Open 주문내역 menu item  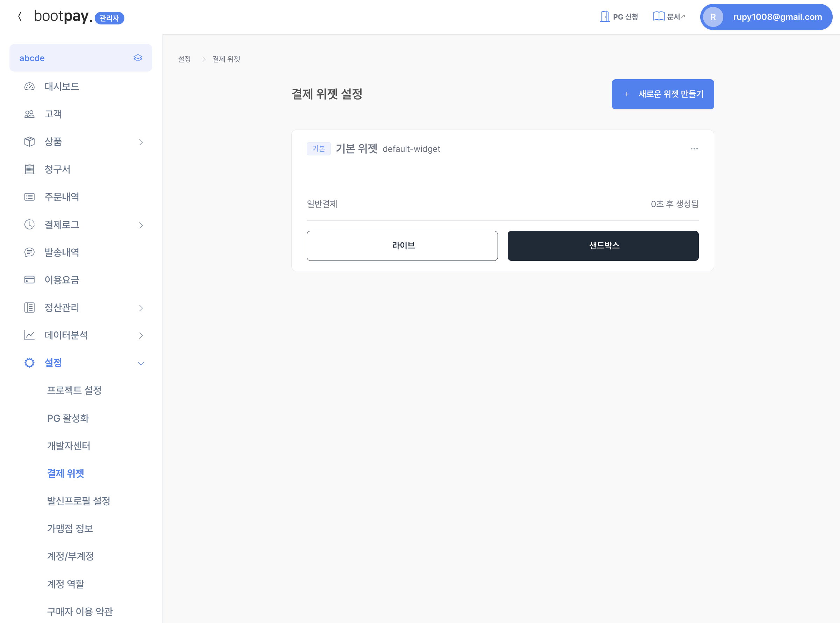[x=62, y=197]
